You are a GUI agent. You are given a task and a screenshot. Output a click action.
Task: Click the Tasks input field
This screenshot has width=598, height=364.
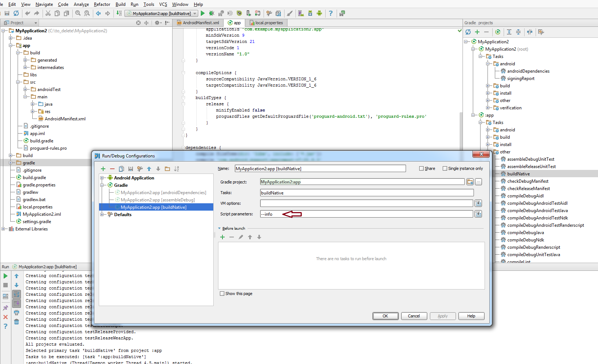tap(367, 193)
